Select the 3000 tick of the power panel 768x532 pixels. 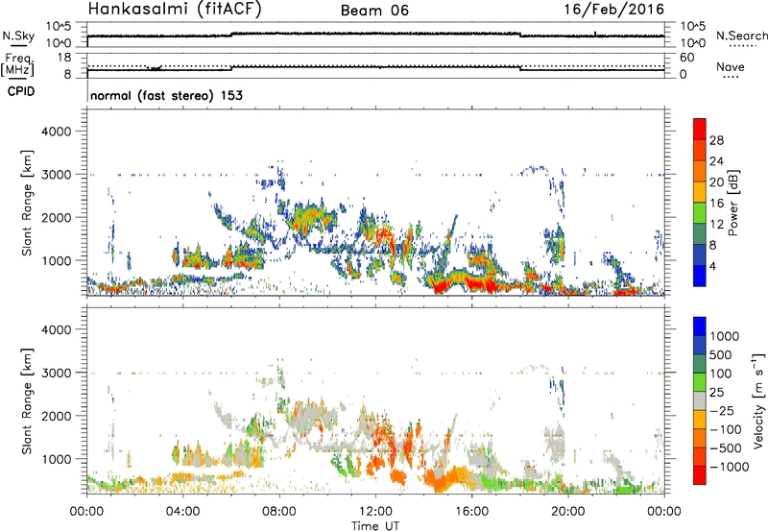pyautogui.click(x=56, y=175)
